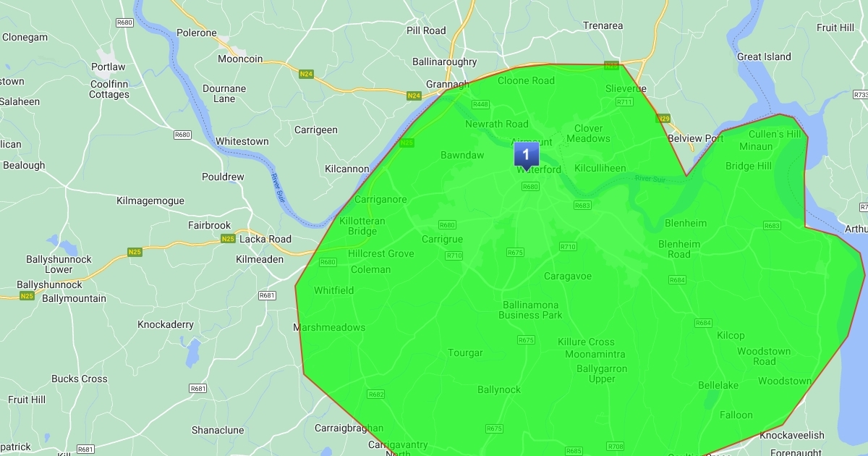Click the R680 road badge near Portlaw
This screenshot has width=868, height=456.
(x=124, y=23)
